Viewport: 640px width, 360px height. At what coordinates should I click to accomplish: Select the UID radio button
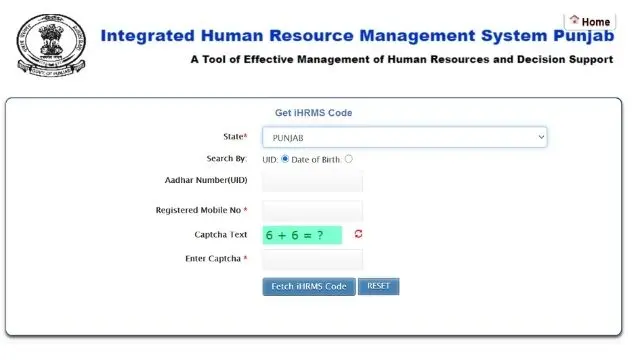tap(285, 159)
